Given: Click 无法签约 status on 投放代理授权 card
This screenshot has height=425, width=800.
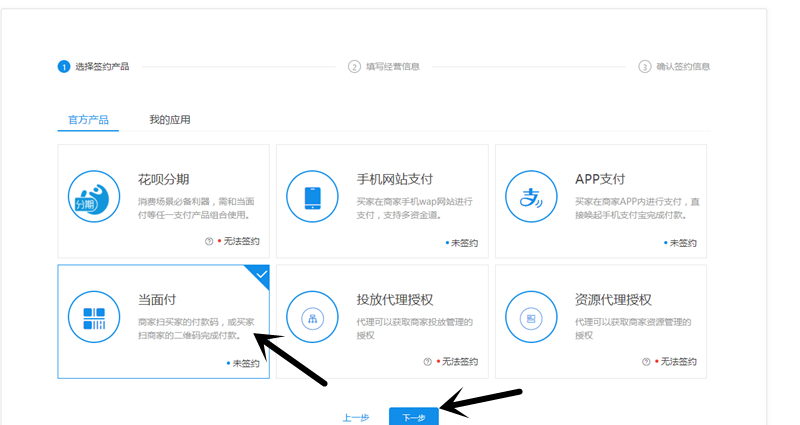Looking at the screenshot, I should (460, 362).
